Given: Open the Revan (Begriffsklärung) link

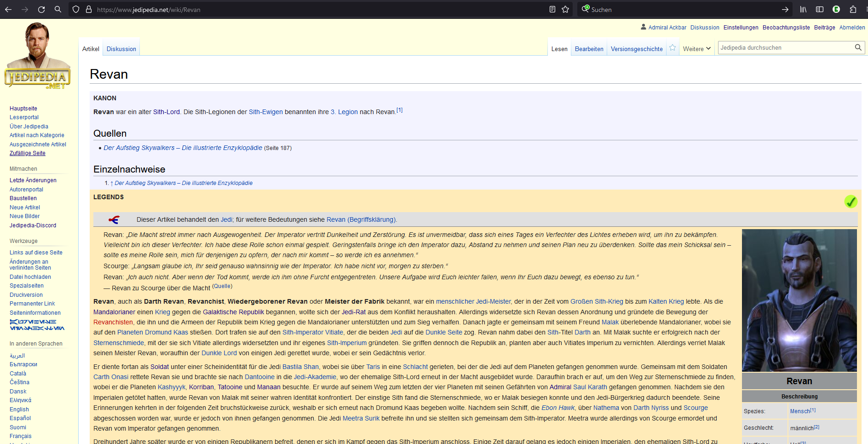Looking at the screenshot, I should point(362,219).
